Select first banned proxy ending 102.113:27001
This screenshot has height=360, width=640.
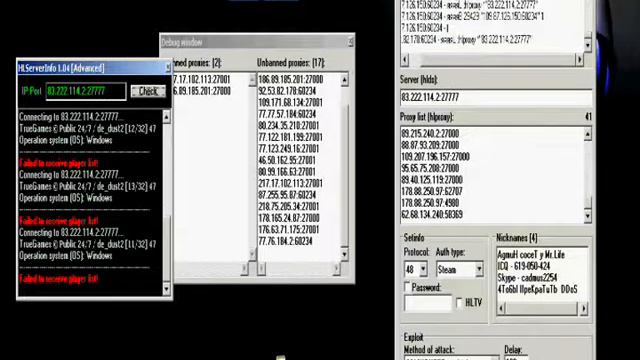pos(202,79)
